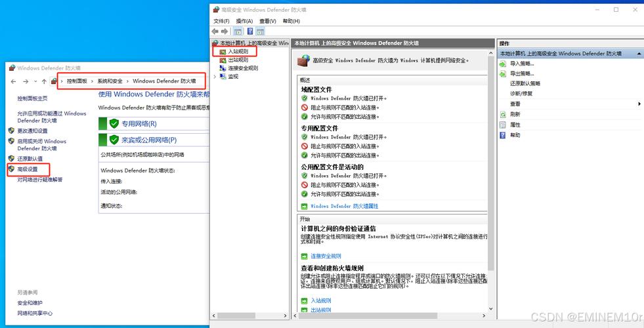Expand the 监视 tree node arrow
The image size is (644, 328).
pos(215,76)
